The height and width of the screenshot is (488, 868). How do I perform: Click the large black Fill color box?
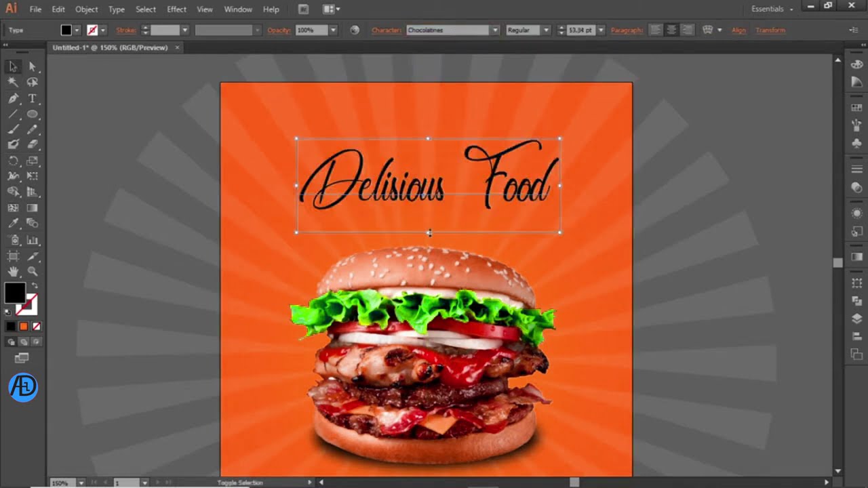(x=15, y=293)
